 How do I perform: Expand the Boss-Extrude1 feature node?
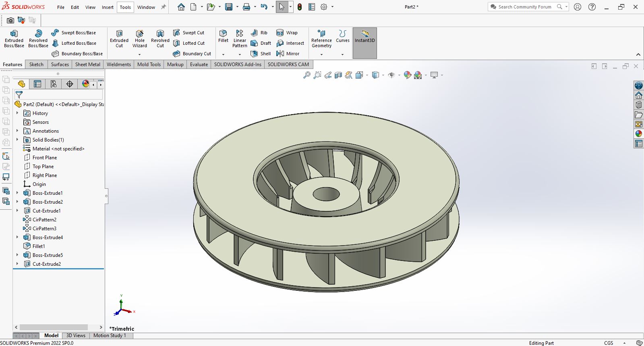(x=17, y=193)
